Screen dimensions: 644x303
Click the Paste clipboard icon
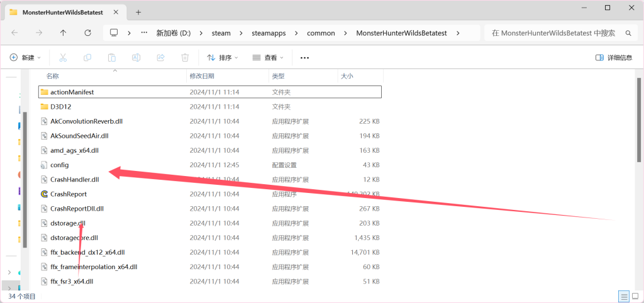coord(112,57)
